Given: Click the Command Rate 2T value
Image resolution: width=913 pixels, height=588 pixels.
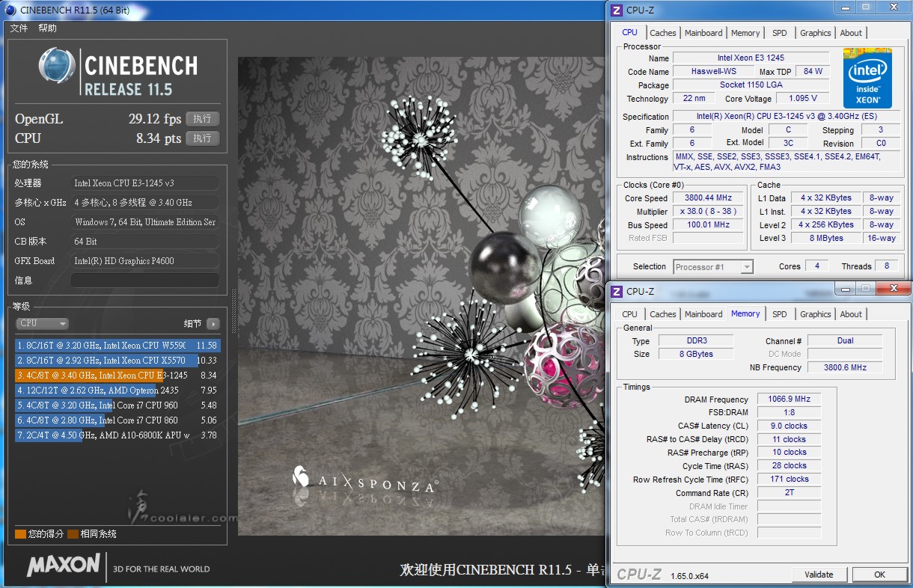Looking at the screenshot, I should (789, 493).
